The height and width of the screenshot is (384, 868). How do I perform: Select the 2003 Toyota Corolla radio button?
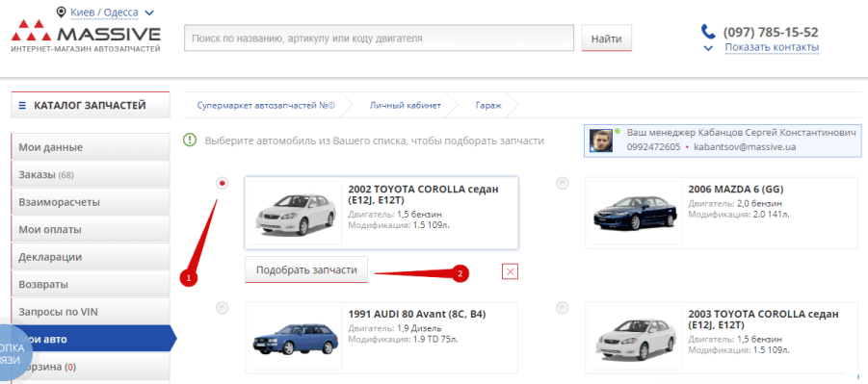pos(563,308)
